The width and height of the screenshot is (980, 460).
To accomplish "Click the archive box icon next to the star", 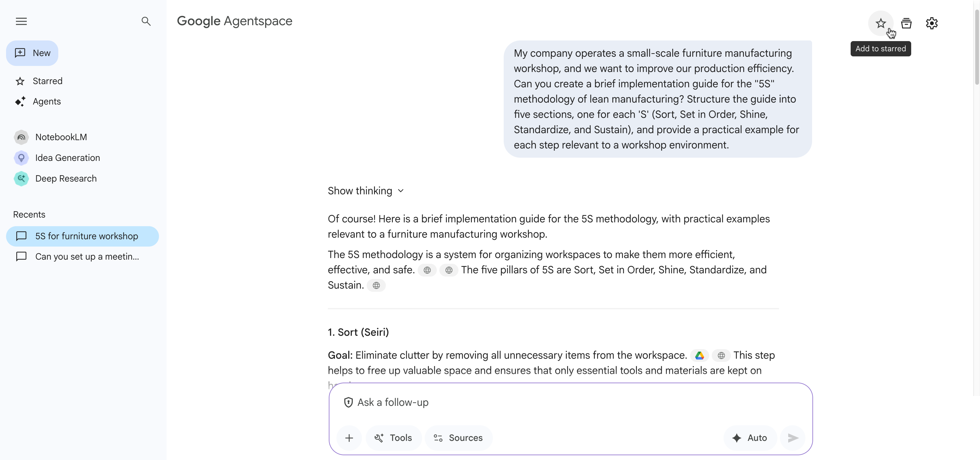I will [x=906, y=23].
